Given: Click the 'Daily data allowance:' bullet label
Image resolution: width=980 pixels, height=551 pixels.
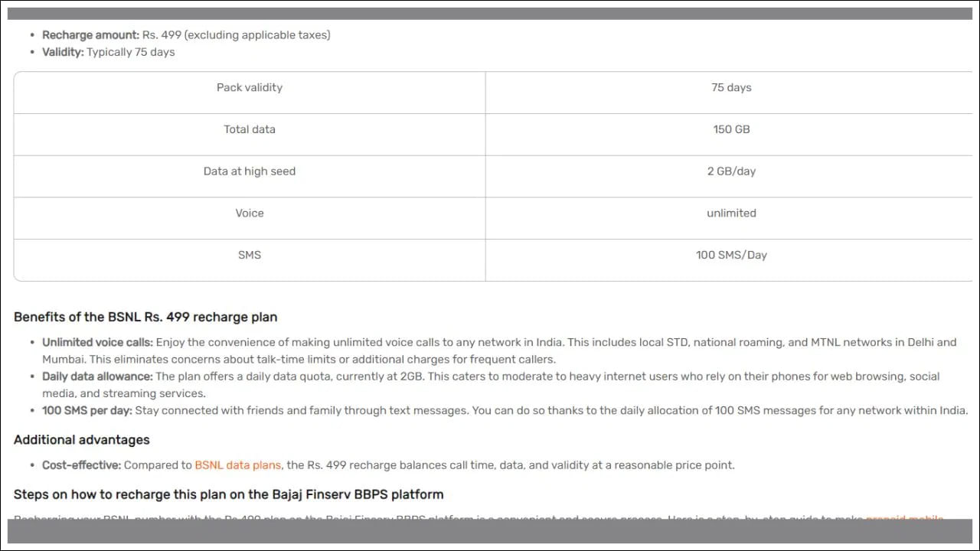Looking at the screenshot, I should (97, 377).
